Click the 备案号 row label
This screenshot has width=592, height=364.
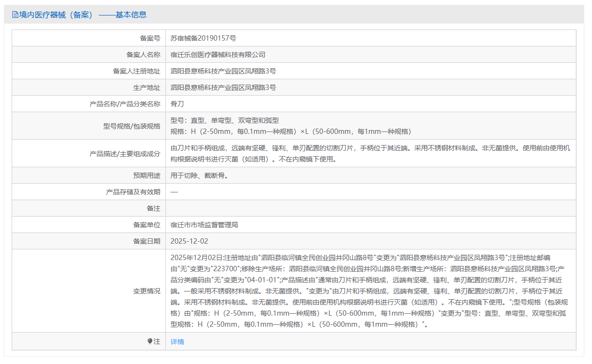tap(150, 38)
